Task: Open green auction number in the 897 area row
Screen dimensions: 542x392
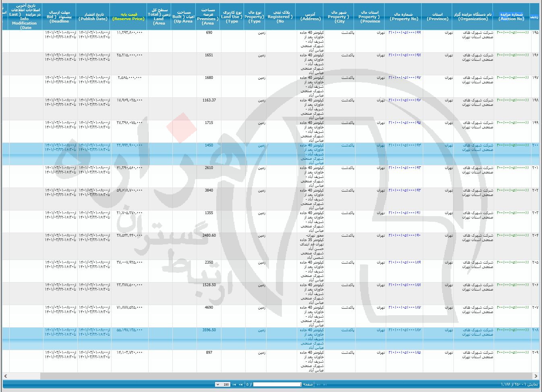Action: pos(513,352)
